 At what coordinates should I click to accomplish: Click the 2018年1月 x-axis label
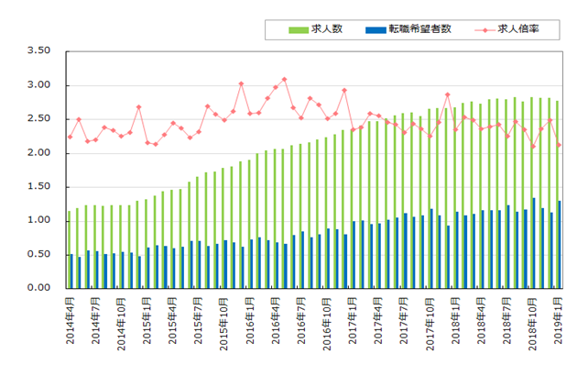pyautogui.click(x=455, y=321)
